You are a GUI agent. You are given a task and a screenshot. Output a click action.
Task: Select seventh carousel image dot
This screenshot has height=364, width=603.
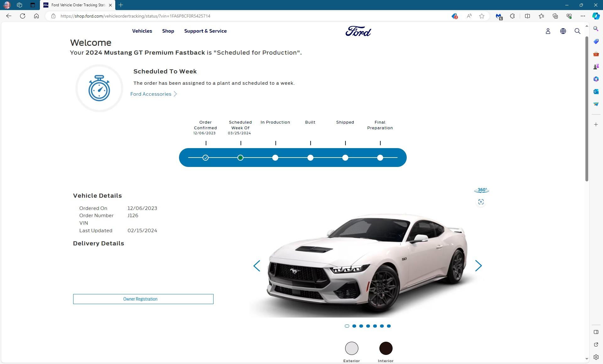[389, 326]
